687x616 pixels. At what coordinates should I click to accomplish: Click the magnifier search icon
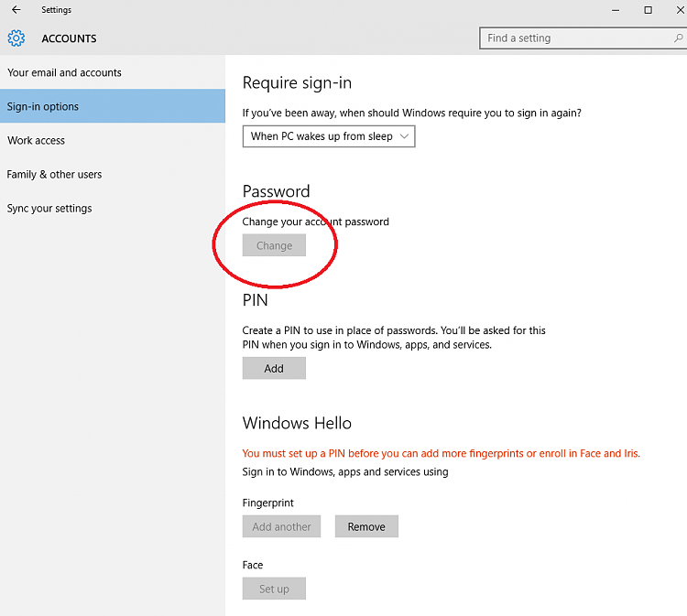(675, 38)
